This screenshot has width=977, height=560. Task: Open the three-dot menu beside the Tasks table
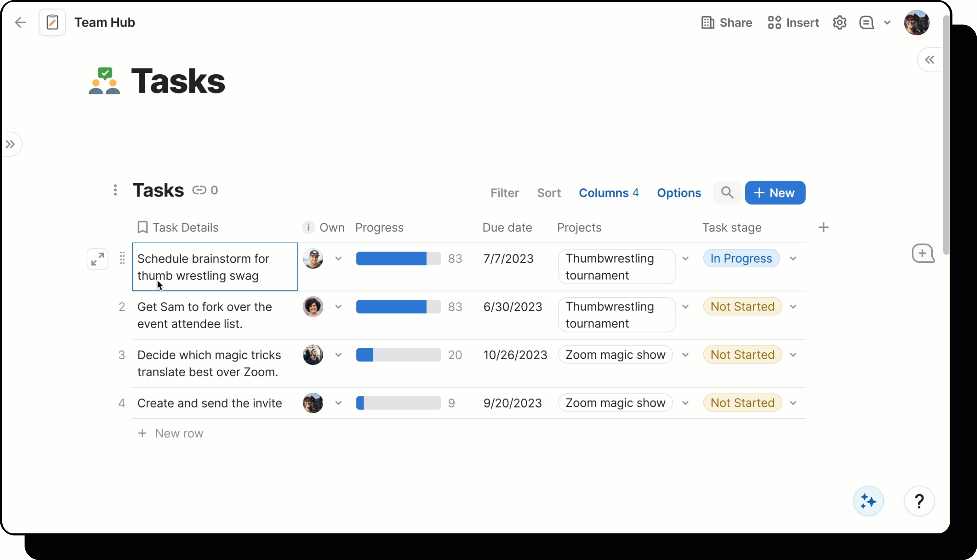point(115,190)
